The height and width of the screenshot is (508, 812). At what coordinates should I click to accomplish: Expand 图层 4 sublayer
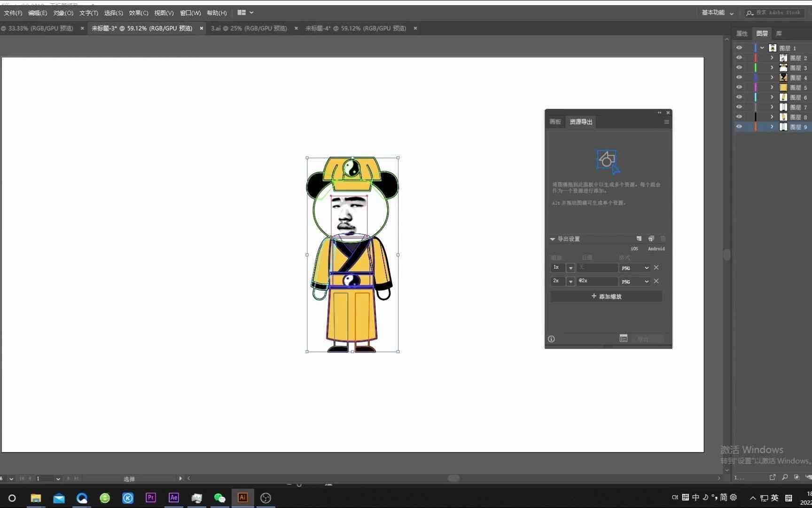(x=772, y=78)
